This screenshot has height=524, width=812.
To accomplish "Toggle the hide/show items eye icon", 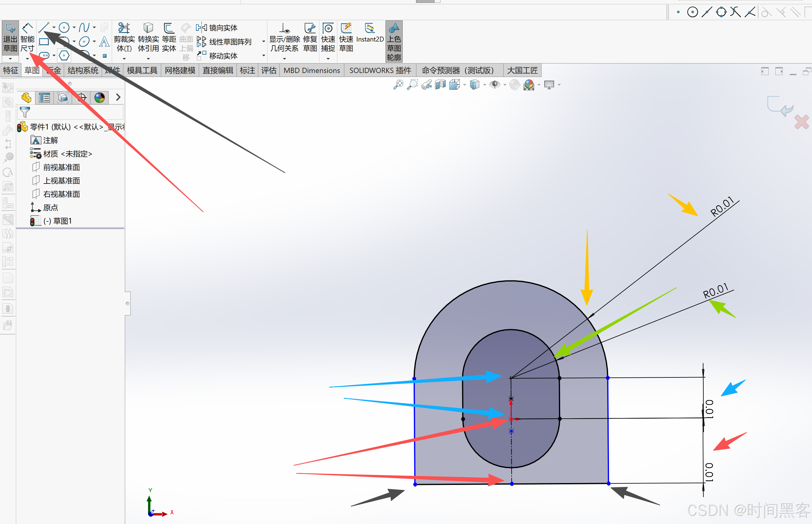I will coord(495,84).
